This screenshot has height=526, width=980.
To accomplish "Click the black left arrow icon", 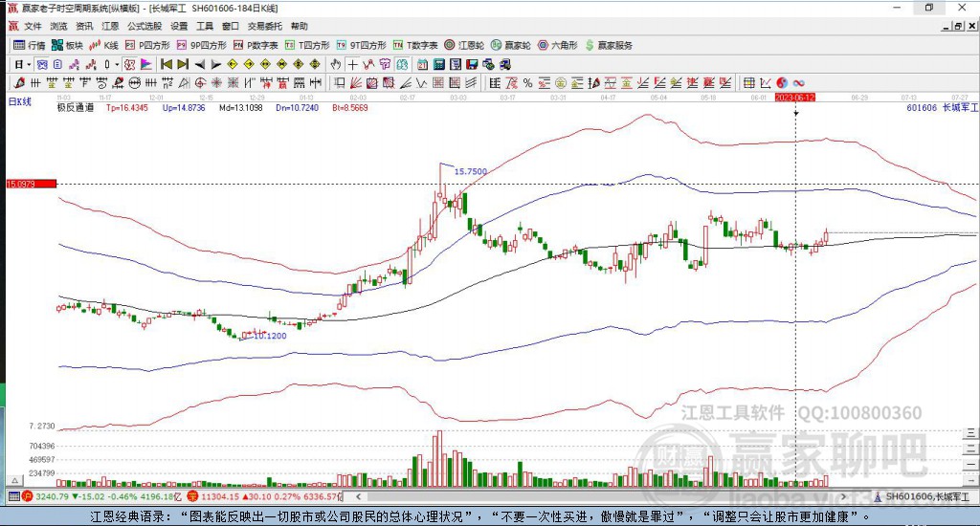I will pyautogui.click(x=199, y=64).
